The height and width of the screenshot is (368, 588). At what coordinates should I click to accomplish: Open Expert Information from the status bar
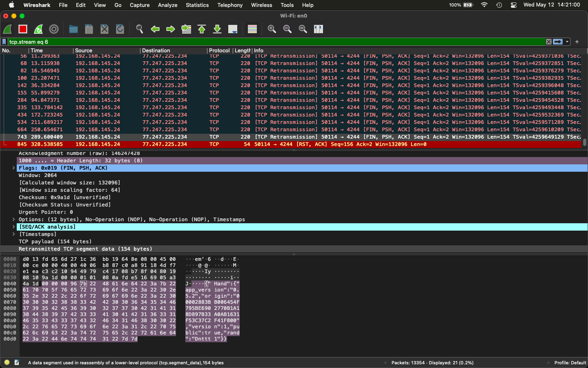point(7,363)
